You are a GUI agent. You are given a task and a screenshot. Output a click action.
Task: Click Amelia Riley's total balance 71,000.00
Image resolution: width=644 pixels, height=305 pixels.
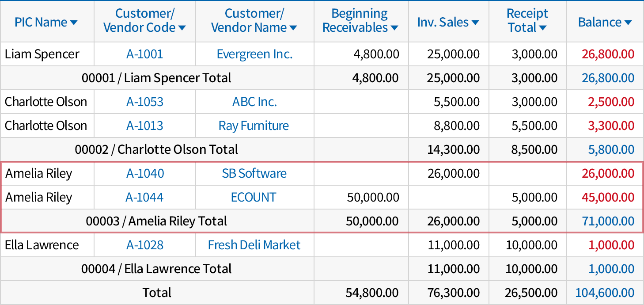click(608, 221)
